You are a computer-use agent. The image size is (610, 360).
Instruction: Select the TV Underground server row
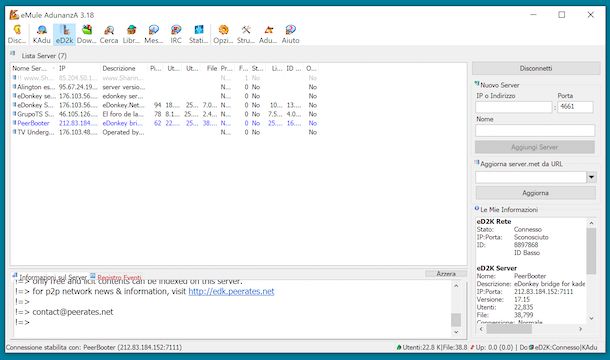click(165, 132)
